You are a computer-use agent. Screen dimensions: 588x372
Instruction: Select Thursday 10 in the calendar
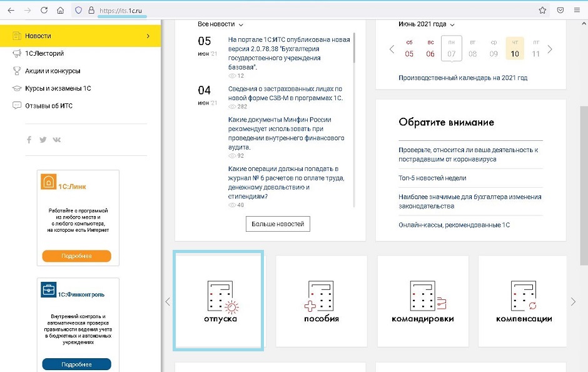[515, 48]
